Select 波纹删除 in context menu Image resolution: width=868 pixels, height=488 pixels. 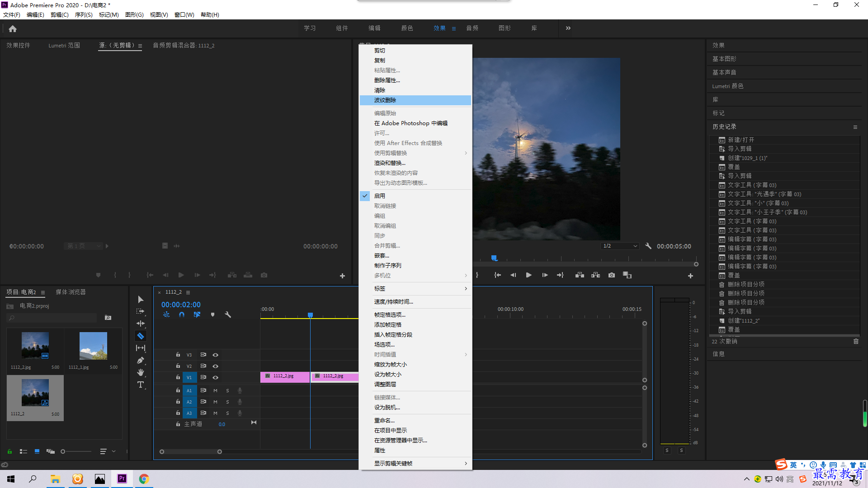415,100
